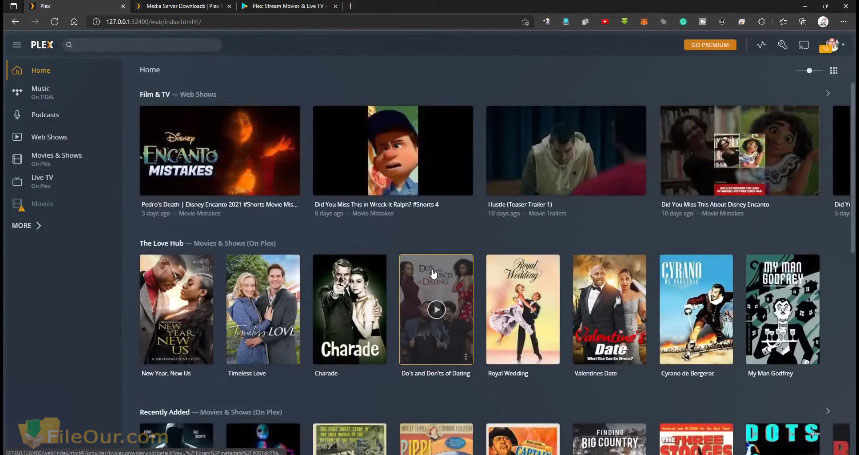Screen dimensions: 859x455
Task: Click the browser home button
Action: tap(74, 22)
